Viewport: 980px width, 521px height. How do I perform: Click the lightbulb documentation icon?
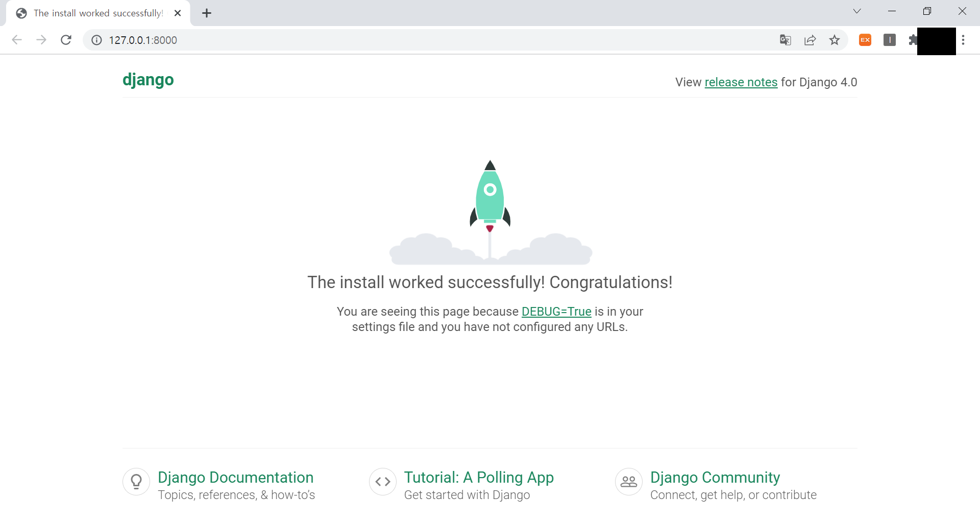coord(136,482)
